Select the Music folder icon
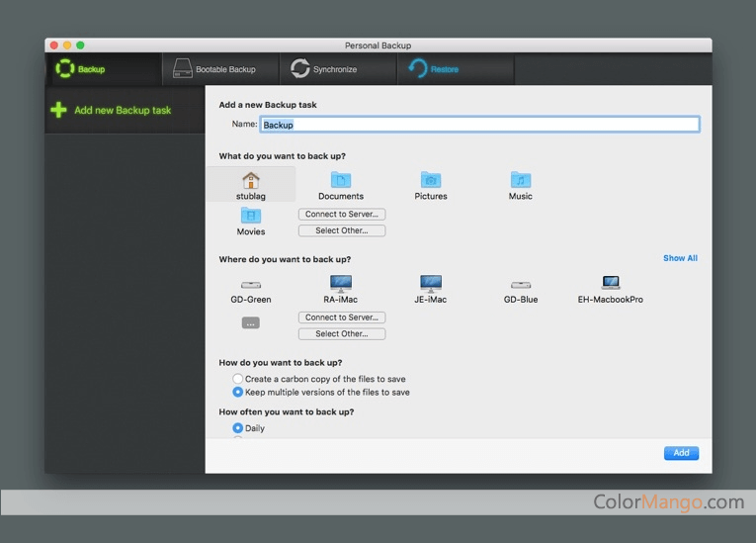The height and width of the screenshot is (543, 756). (x=521, y=180)
